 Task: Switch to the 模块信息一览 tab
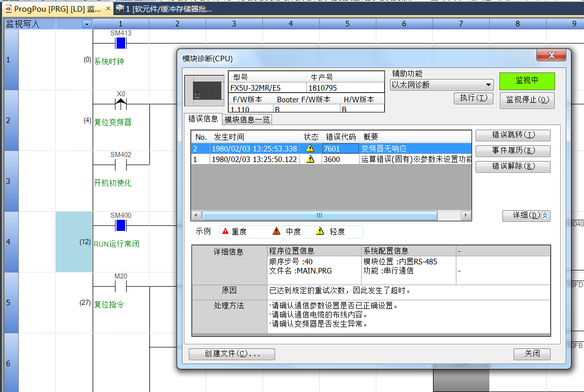tap(248, 120)
